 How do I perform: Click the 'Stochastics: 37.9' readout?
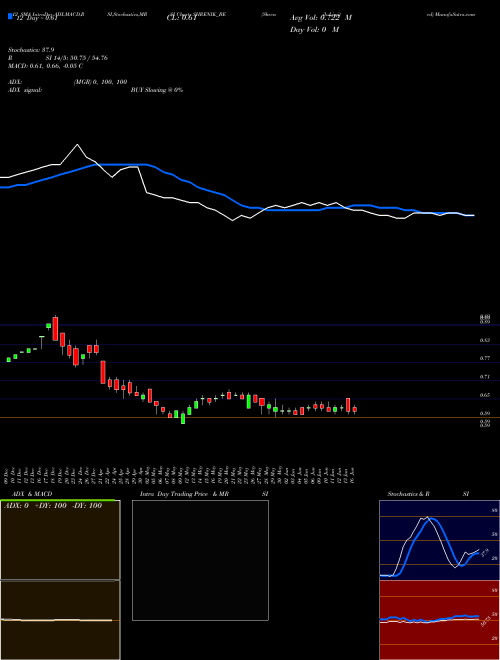tap(31, 50)
